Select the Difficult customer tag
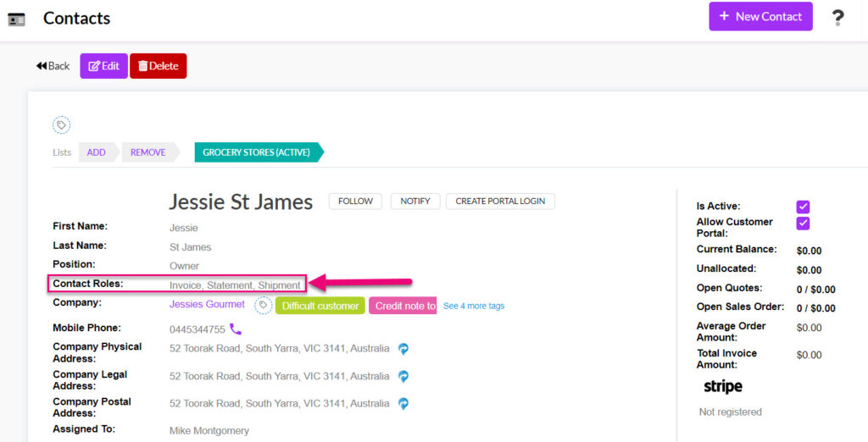This screenshot has width=868, height=442. click(x=320, y=306)
